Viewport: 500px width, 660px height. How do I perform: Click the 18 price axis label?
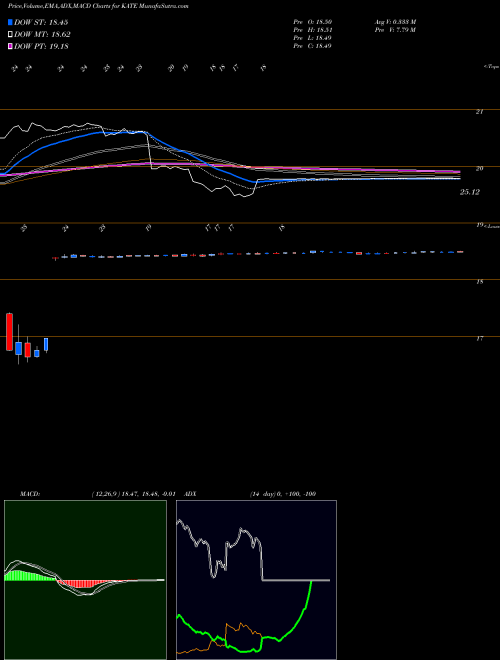click(x=479, y=282)
